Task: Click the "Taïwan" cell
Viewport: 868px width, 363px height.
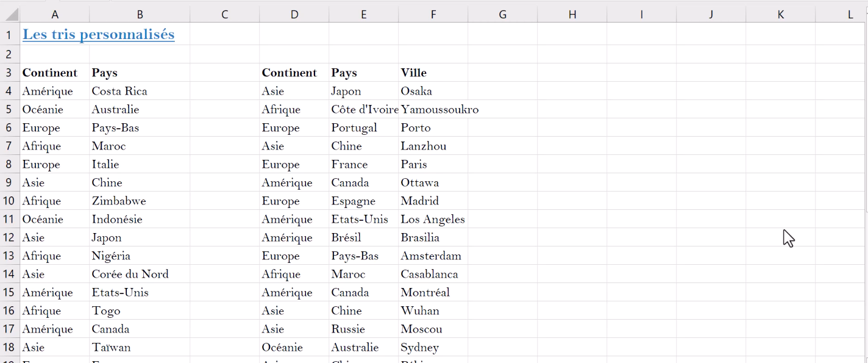Action: [111, 347]
